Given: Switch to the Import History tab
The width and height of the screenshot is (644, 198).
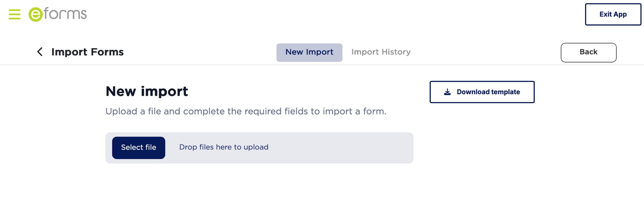Looking at the screenshot, I should point(381,52).
